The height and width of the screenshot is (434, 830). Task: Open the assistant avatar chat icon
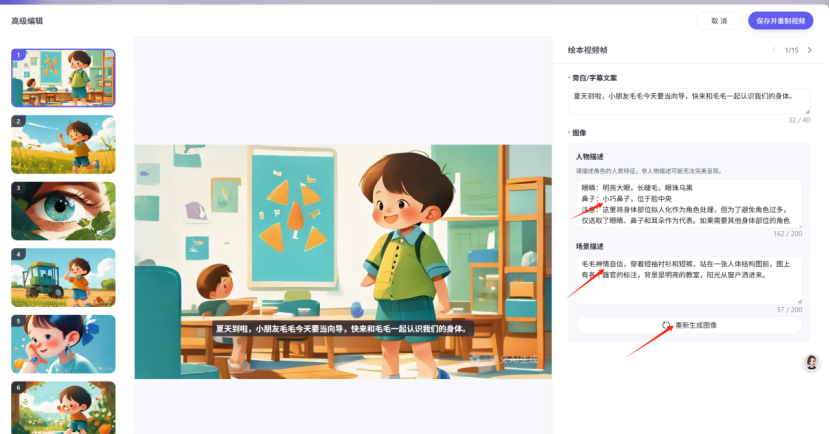(811, 362)
